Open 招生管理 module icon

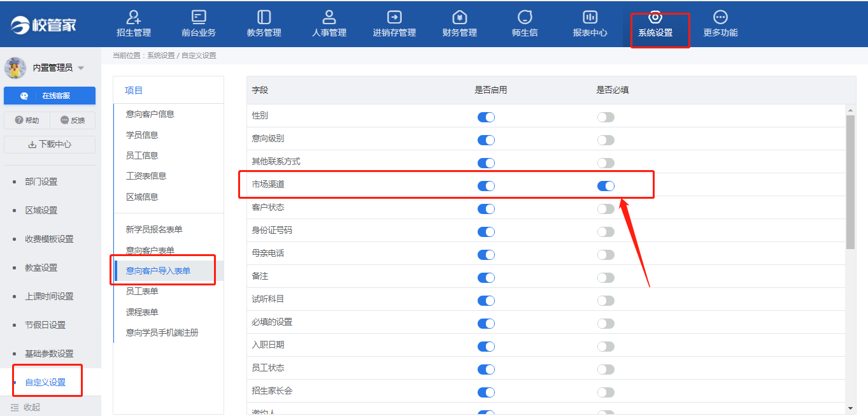pos(133,17)
